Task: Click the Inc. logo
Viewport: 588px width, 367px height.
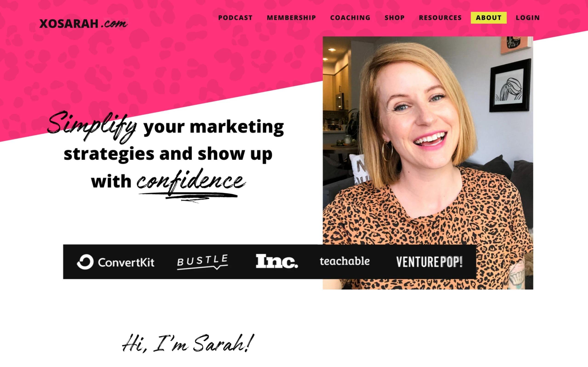Action: click(277, 261)
